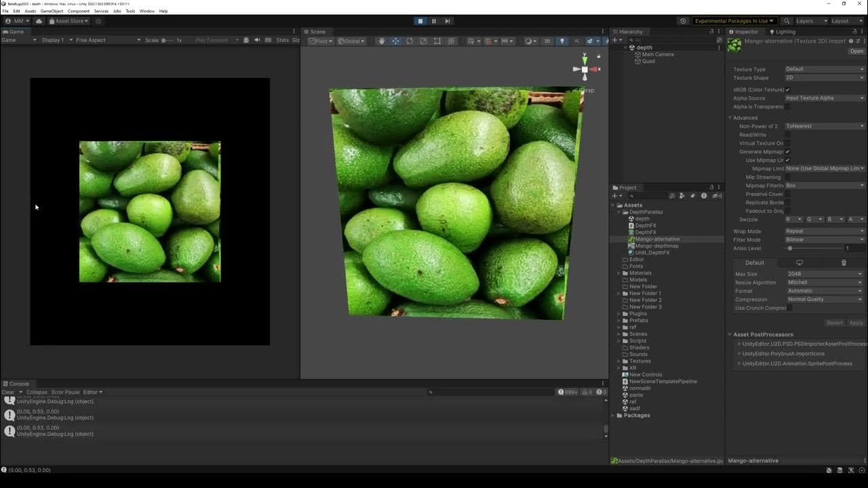The image size is (868, 488).
Task: Mute audio in Game view
Action: [x=257, y=40]
